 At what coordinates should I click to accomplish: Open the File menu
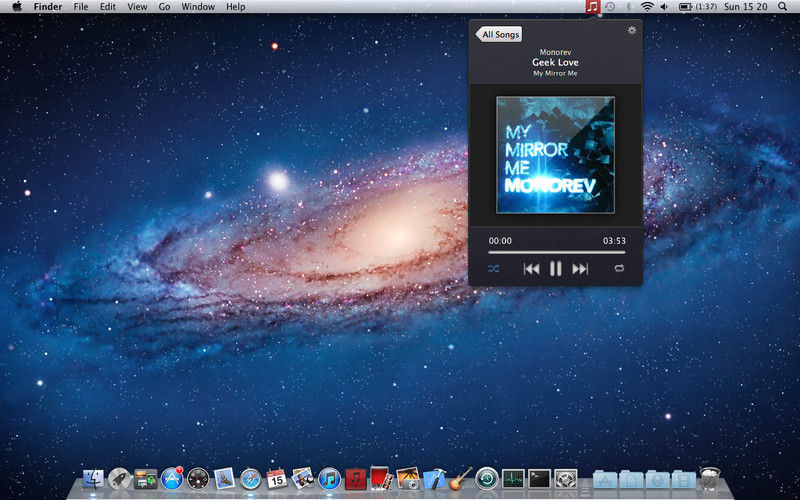[x=81, y=7]
